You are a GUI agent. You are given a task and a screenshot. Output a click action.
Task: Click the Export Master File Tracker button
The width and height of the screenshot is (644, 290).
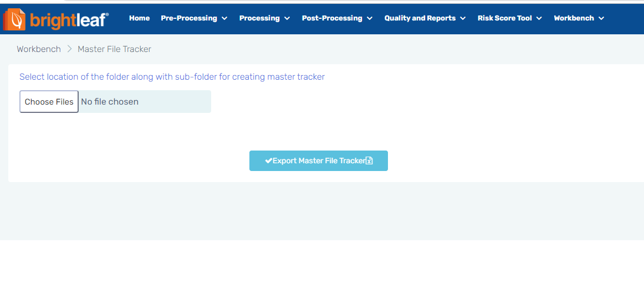pos(318,161)
